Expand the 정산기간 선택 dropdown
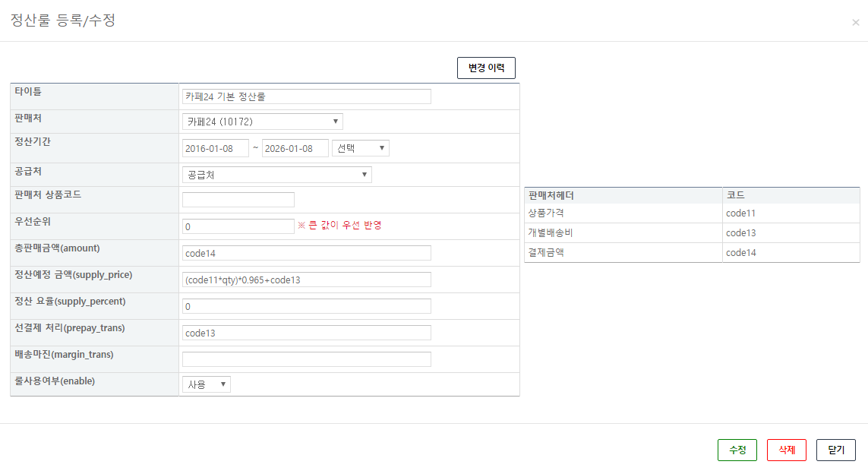The image size is (868, 474). [360, 148]
